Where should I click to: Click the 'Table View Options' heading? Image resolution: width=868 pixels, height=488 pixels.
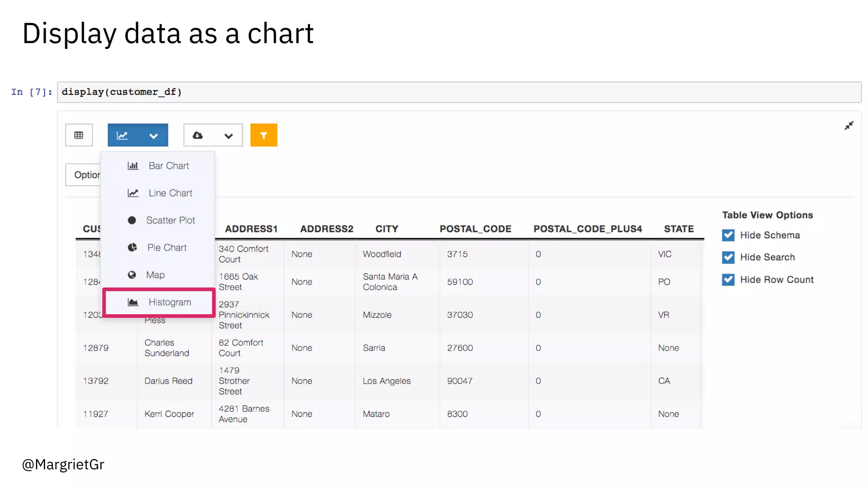768,215
